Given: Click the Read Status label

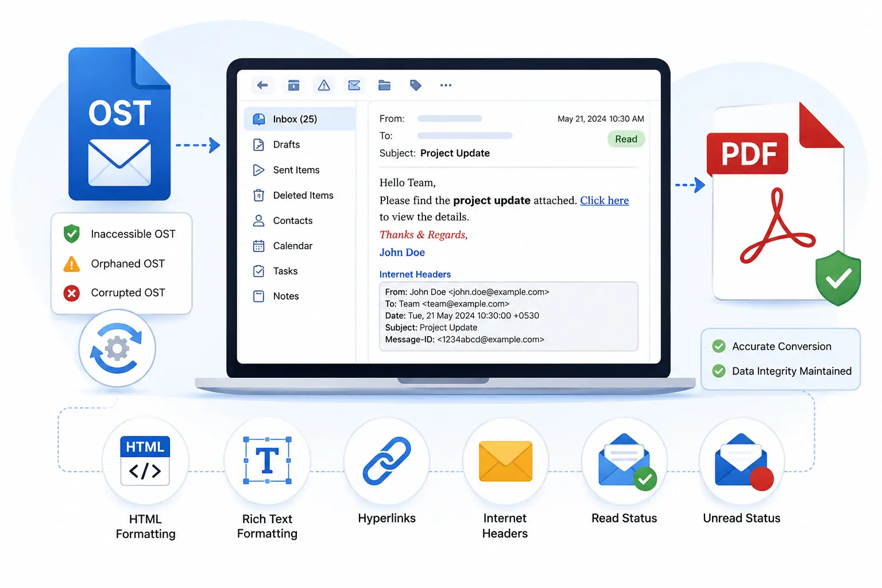Looking at the screenshot, I should [624, 519].
